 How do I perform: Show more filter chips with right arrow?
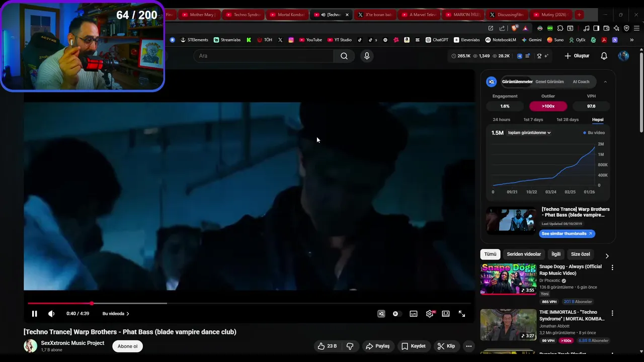pyautogui.click(x=607, y=255)
